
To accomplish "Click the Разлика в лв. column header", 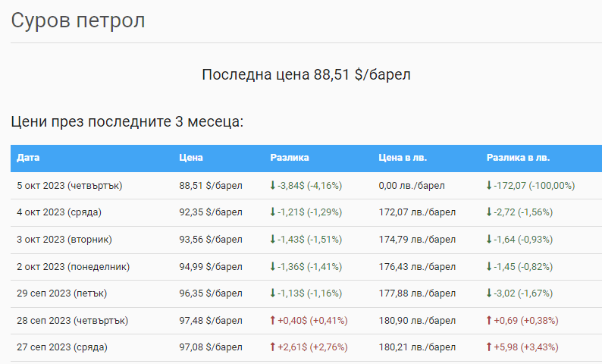I will 518,158.
